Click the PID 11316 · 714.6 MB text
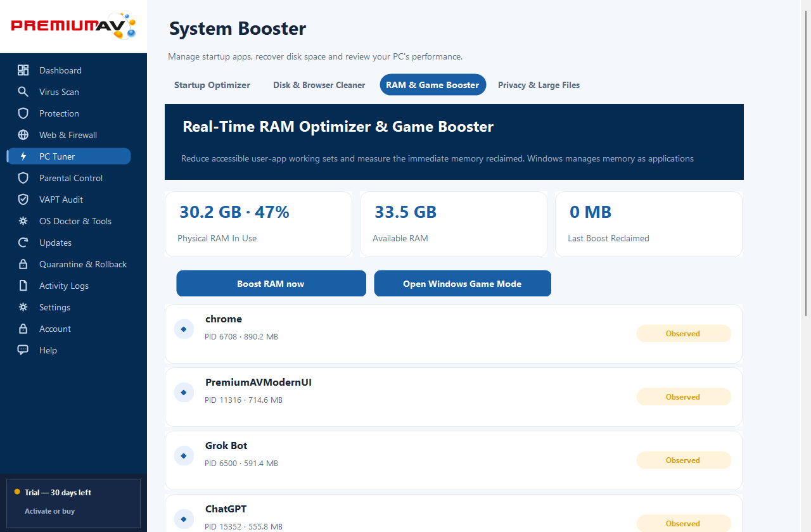The height and width of the screenshot is (532, 811). click(x=244, y=400)
